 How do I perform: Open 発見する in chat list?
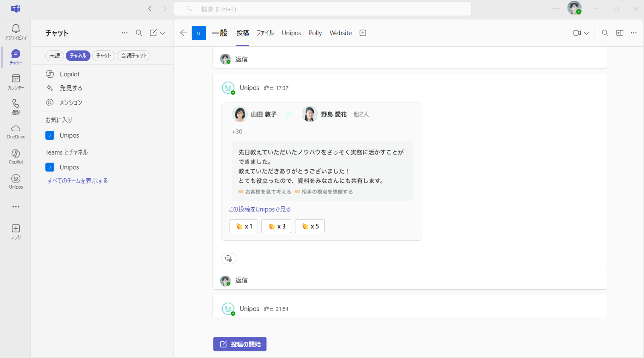click(x=102, y=88)
